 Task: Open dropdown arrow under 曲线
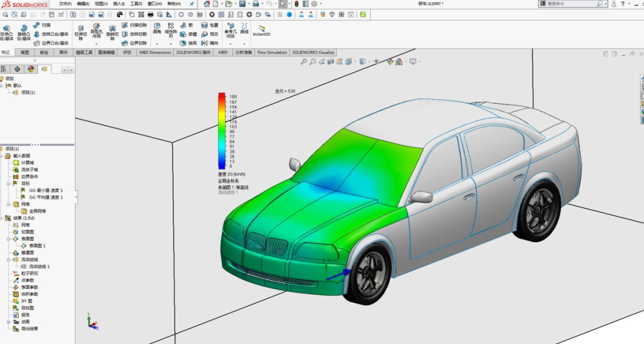tap(244, 43)
